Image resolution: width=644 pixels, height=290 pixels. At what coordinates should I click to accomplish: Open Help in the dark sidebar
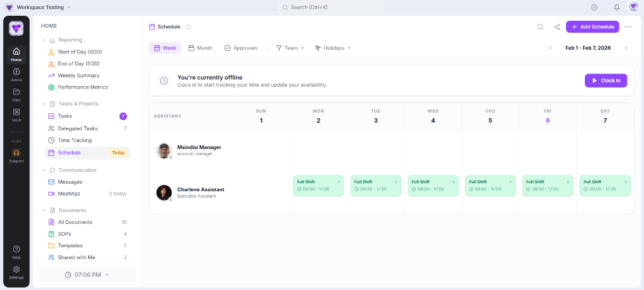[x=16, y=252]
